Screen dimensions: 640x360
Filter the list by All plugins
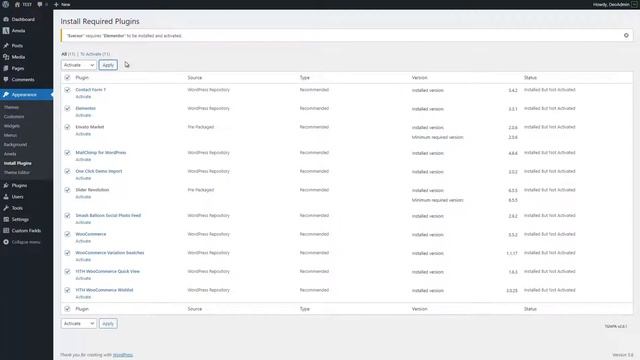(x=64, y=54)
